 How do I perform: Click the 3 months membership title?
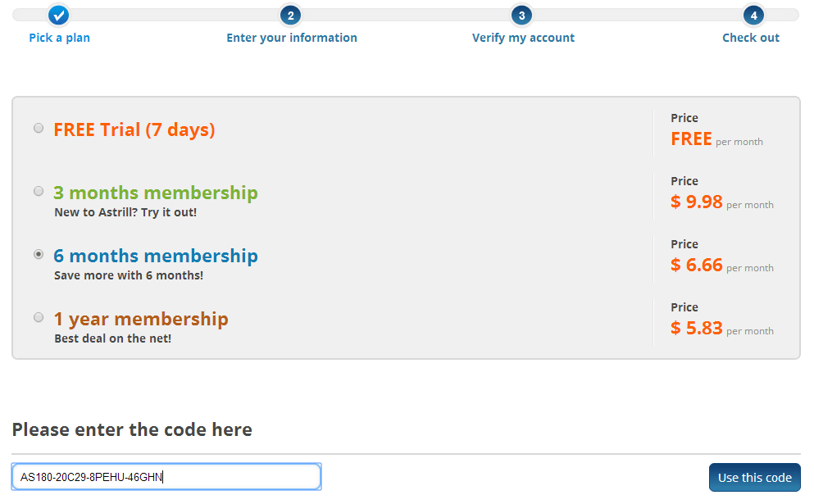coord(156,193)
